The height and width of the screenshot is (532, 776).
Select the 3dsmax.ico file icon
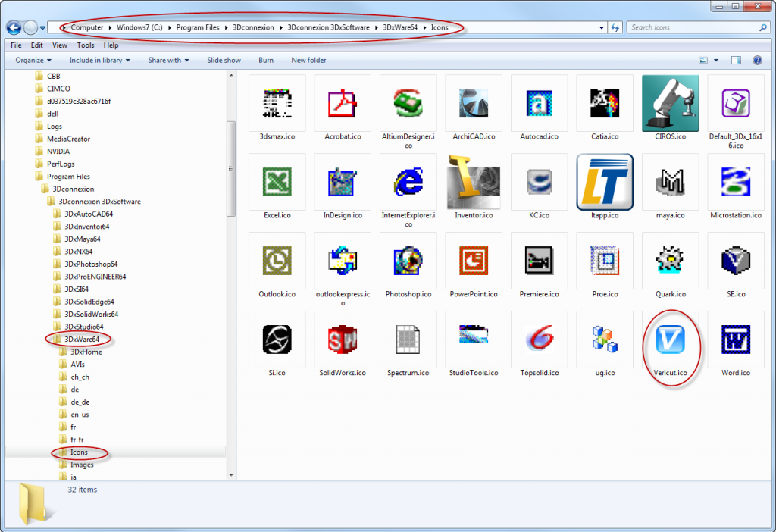coord(277,103)
